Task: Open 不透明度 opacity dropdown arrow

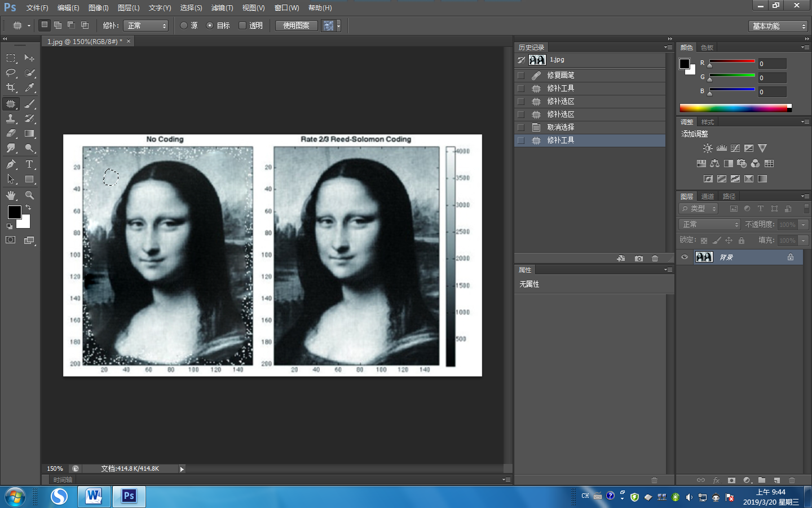Action: click(x=804, y=225)
